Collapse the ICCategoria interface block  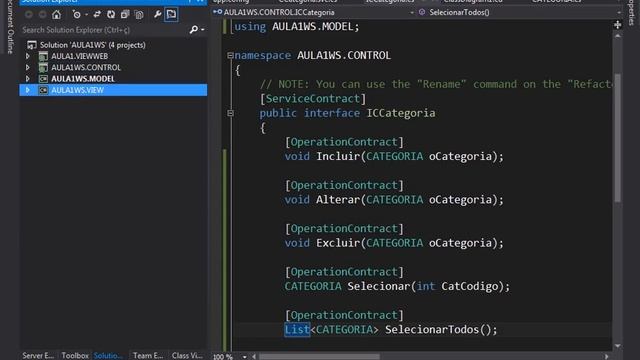click(x=230, y=113)
